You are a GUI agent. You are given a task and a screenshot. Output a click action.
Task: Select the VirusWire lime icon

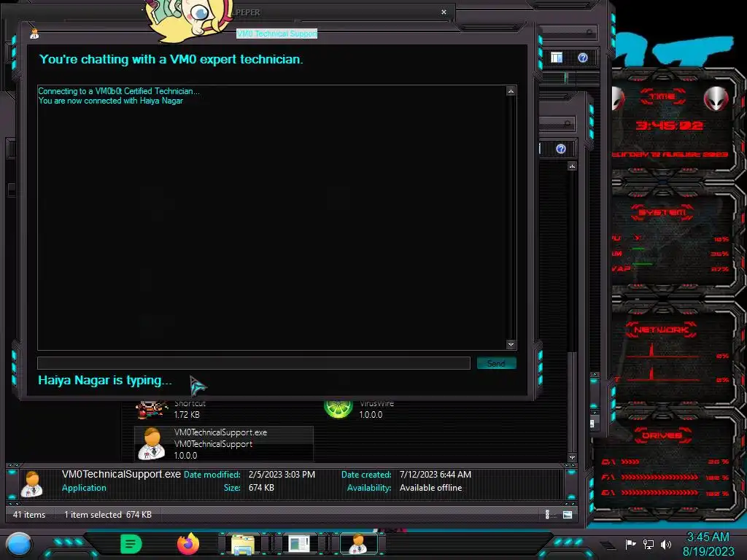coord(338,408)
